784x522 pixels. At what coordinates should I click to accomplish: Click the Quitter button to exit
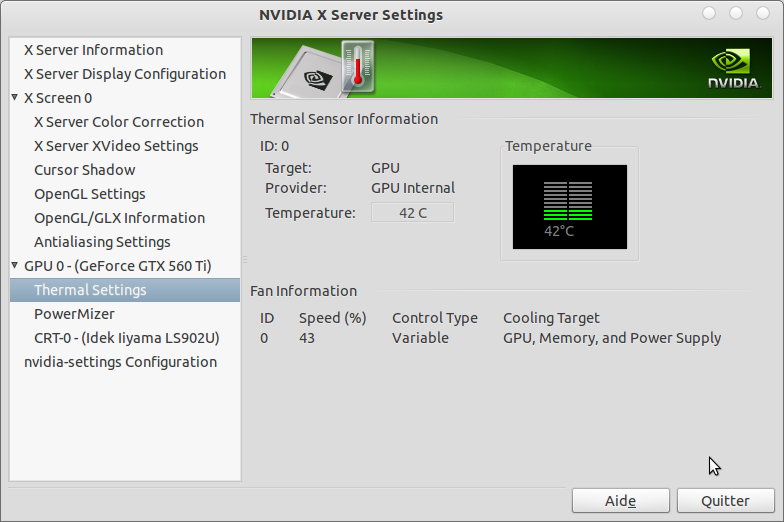726,500
